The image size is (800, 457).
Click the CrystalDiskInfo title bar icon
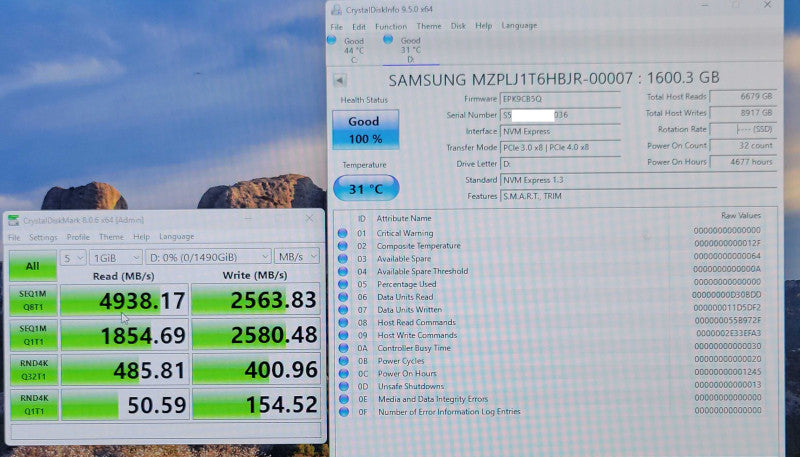[x=337, y=9]
